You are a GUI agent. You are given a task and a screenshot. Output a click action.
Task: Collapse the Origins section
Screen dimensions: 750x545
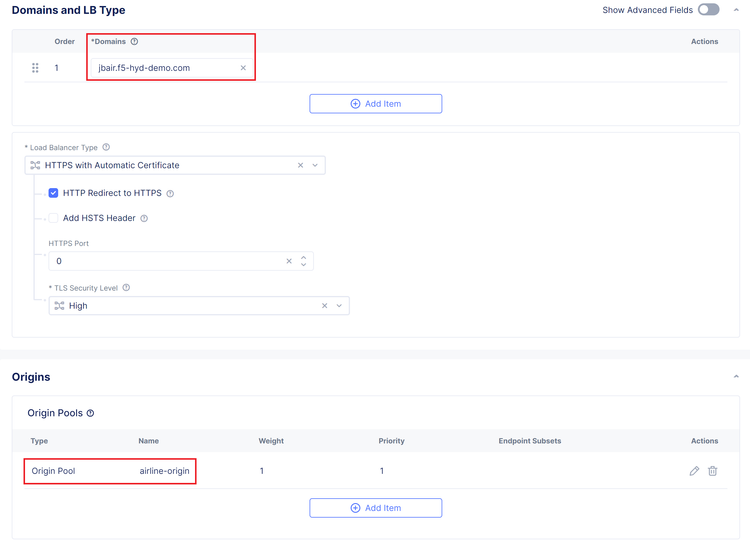pos(737,377)
